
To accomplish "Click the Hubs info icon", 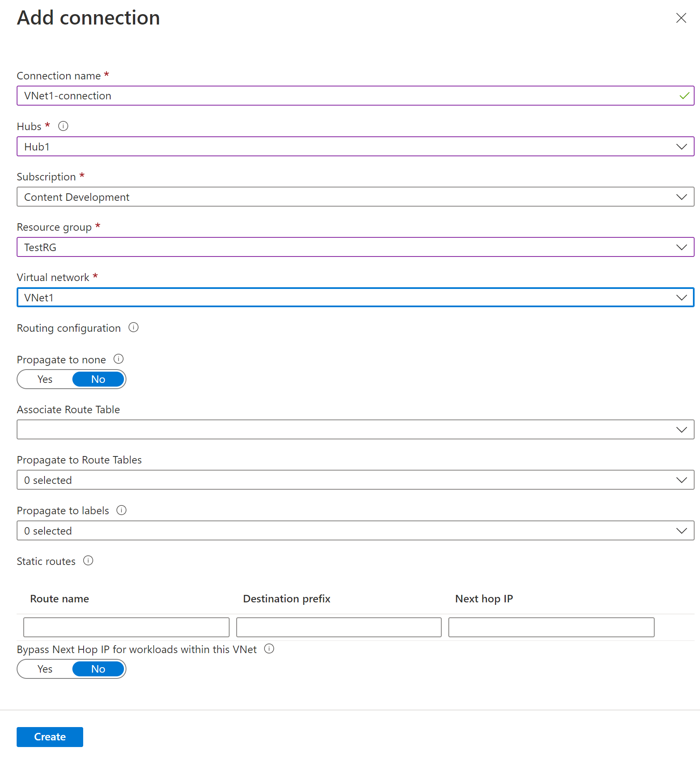I will [63, 126].
